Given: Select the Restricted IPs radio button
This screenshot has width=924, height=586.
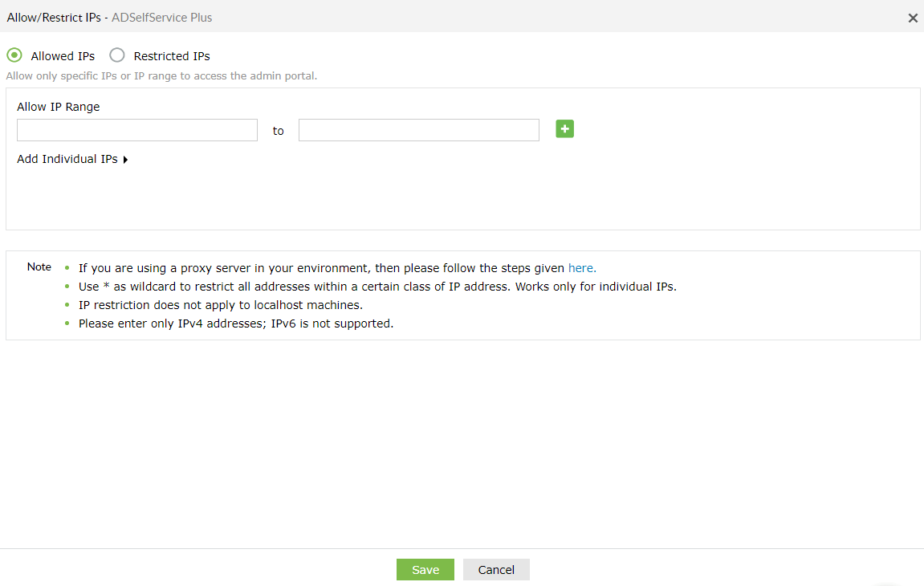Looking at the screenshot, I should click(117, 55).
